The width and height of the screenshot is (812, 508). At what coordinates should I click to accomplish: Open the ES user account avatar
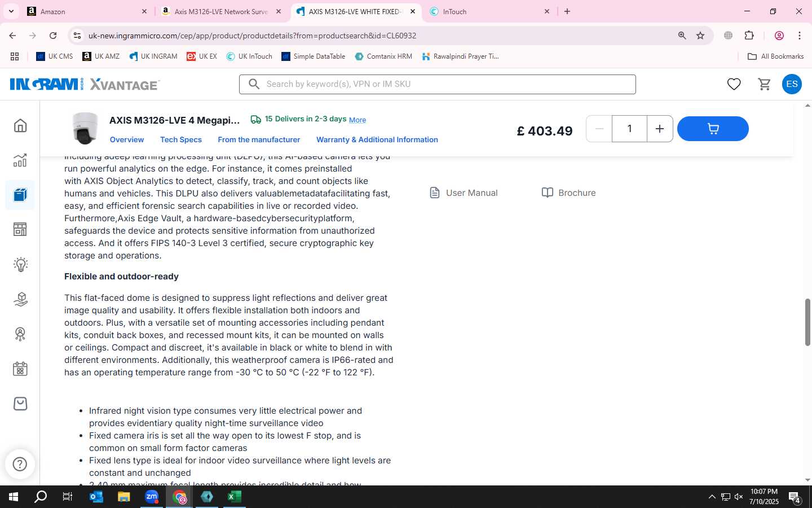click(x=792, y=84)
